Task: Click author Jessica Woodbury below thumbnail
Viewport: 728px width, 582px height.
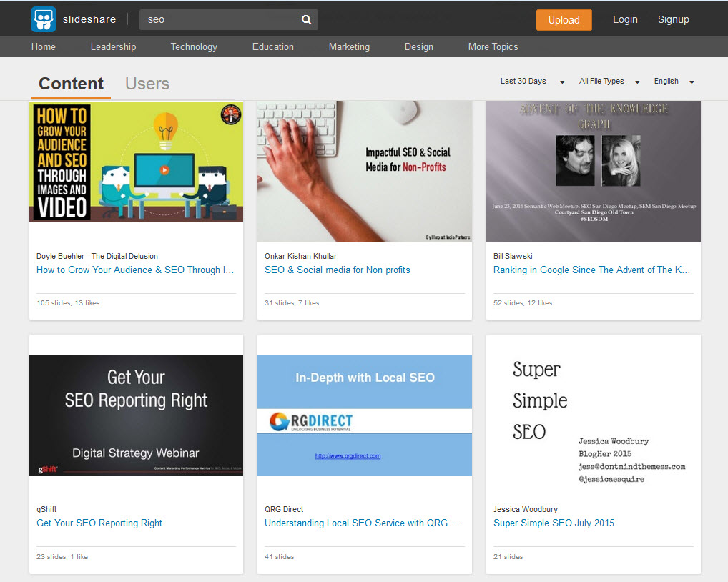Action: [x=526, y=509]
